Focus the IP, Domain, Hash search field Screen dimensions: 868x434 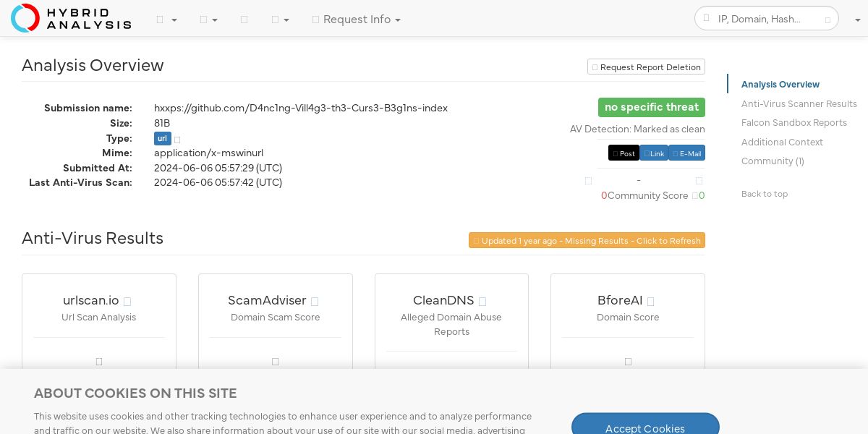click(767, 19)
